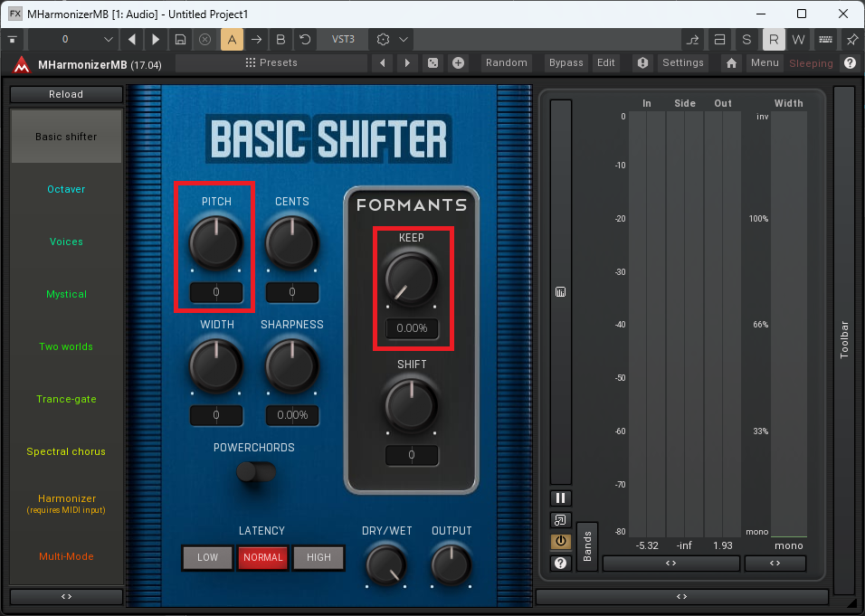
Task: Click the plus add preset icon
Action: (x=458, y=63)
